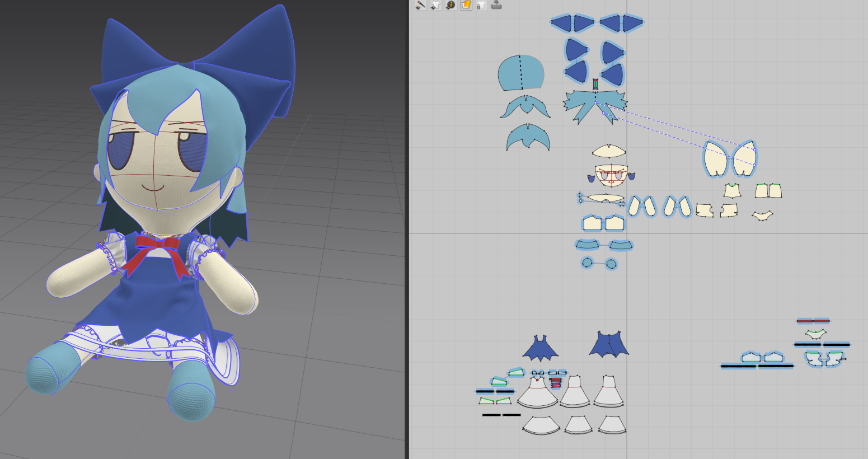Viewport: 868px width, 459px height.
Task: Select the face pattern with eyes
Action: pyautogui.click(x=611, y=175)
